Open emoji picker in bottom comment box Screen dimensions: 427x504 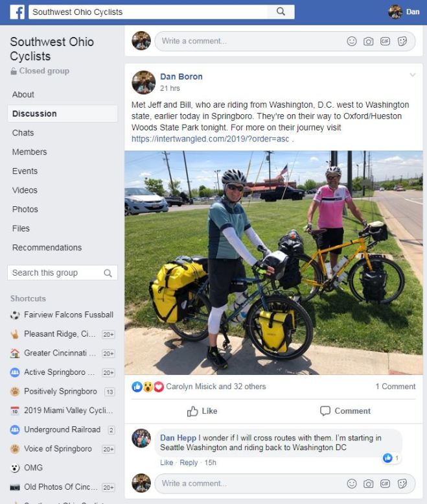[x=352, y=483]
